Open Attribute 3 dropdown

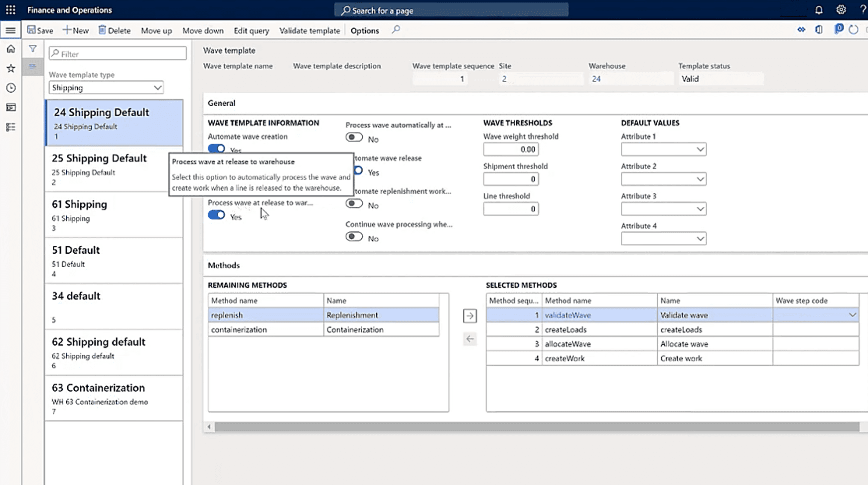click(x=664, y=209)
